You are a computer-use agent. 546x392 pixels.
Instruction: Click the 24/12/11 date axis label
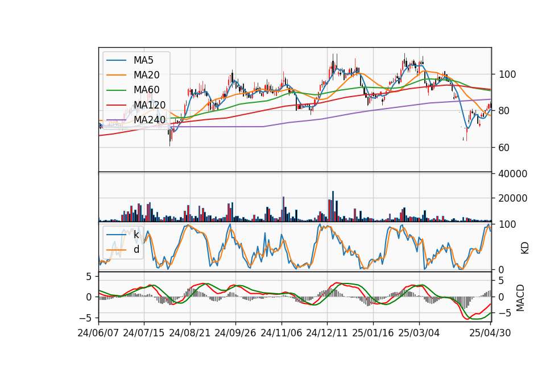tap(327, 333)
